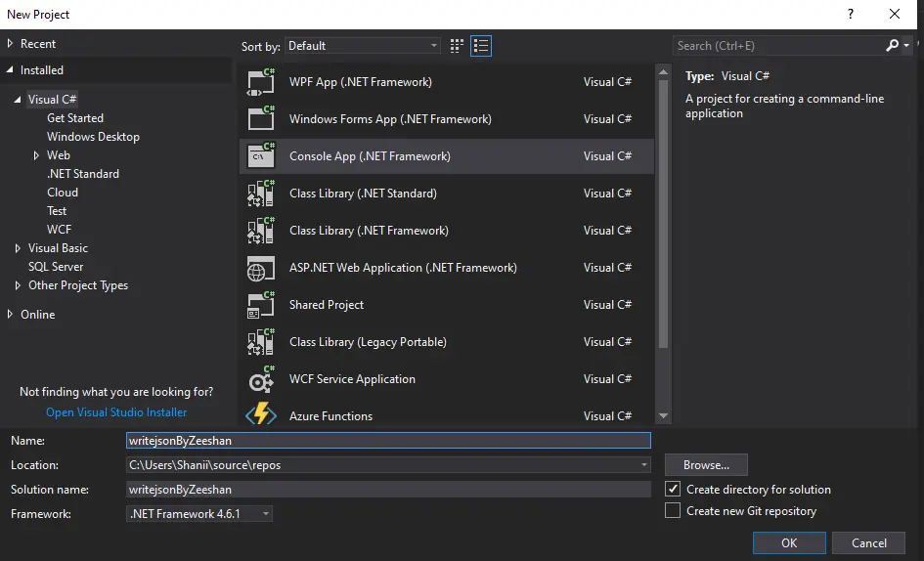Viewport: 924px width, 561px height.
Task: Expand the Recent node
Action: pos(10,44)
